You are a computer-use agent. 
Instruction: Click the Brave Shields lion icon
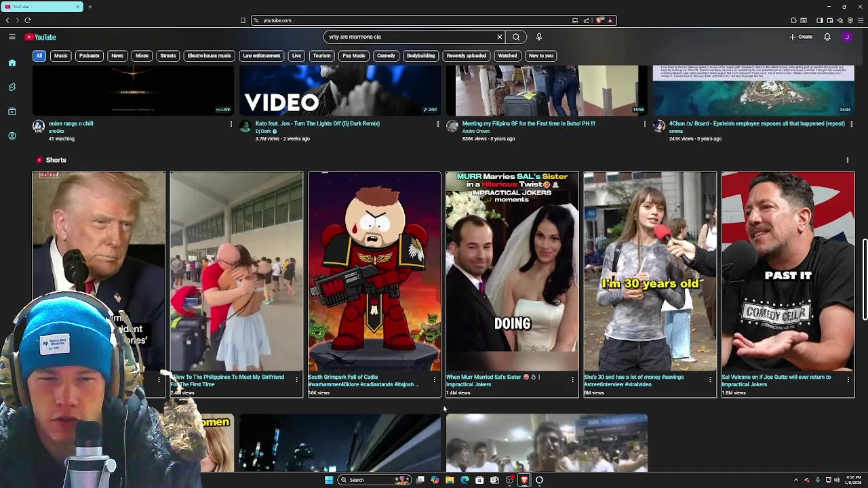pyautogui.click(x=600, y=20)
